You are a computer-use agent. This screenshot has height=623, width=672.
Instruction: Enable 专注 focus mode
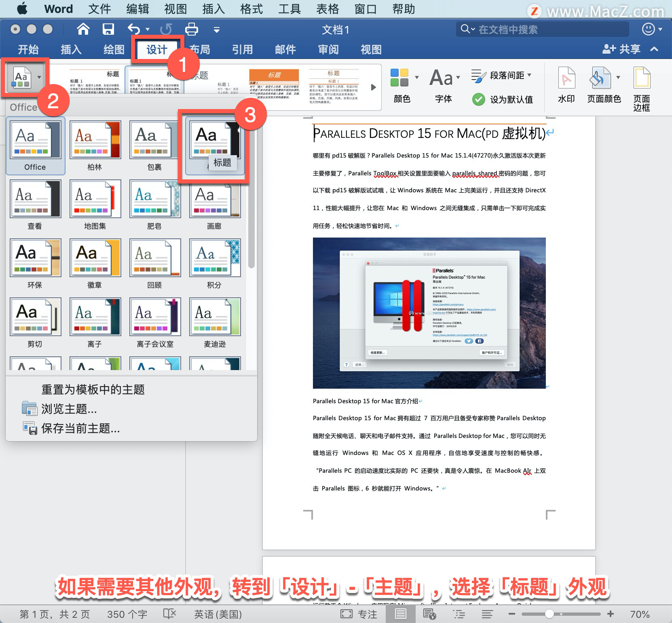tap(359, 615)
